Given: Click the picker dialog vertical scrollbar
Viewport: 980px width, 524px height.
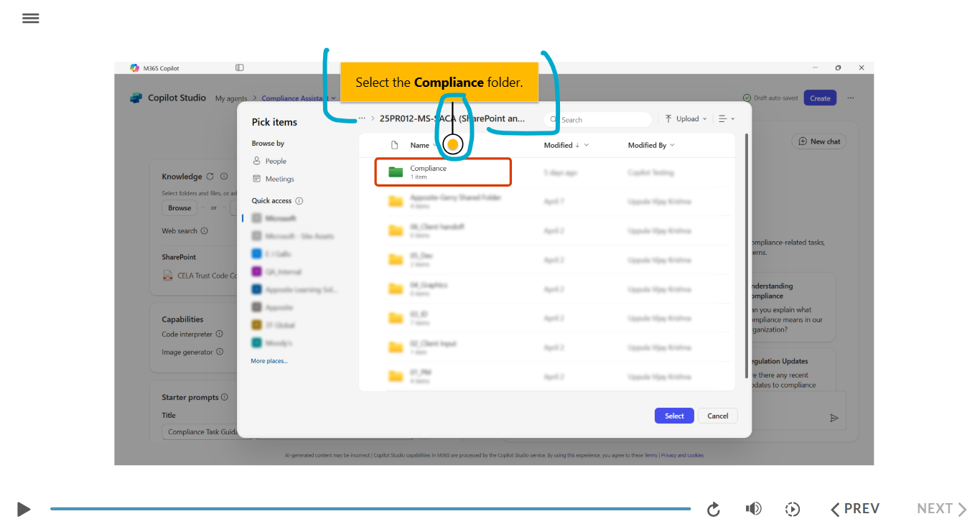Looking at the screenshot, I should tap(747, 255).
